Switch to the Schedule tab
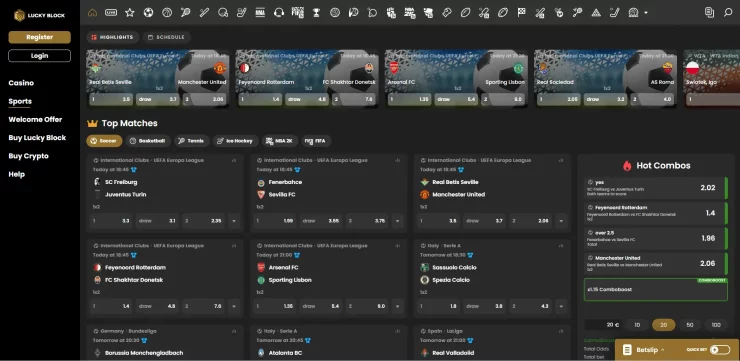The image size is (740, 361). coord(166,37)
